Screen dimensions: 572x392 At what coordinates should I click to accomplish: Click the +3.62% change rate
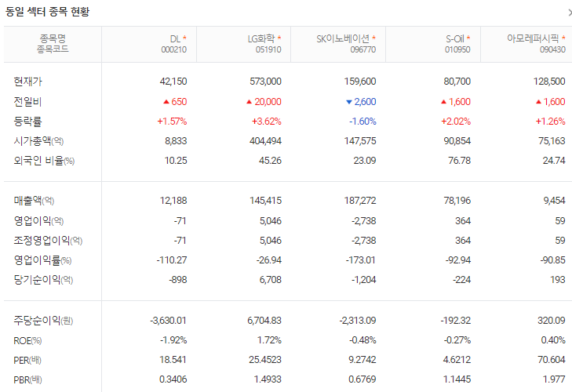point(267,122)
